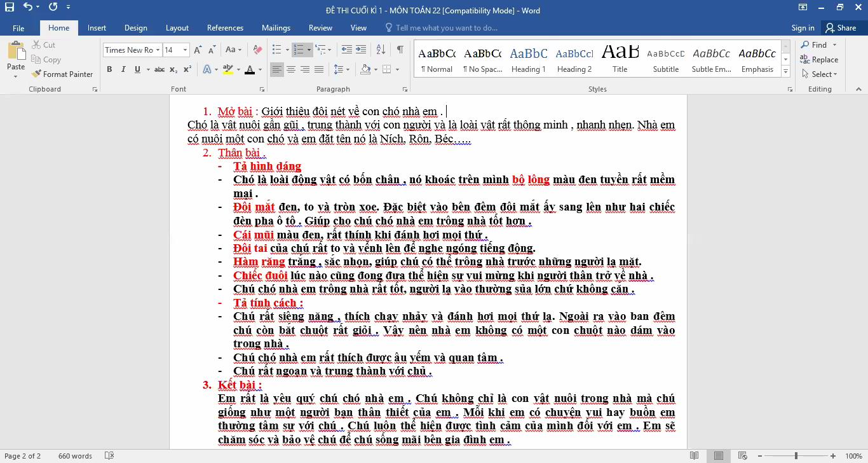Click the Text Effects icon
This screenshot has height=463, width=868.
pos(208,69)
